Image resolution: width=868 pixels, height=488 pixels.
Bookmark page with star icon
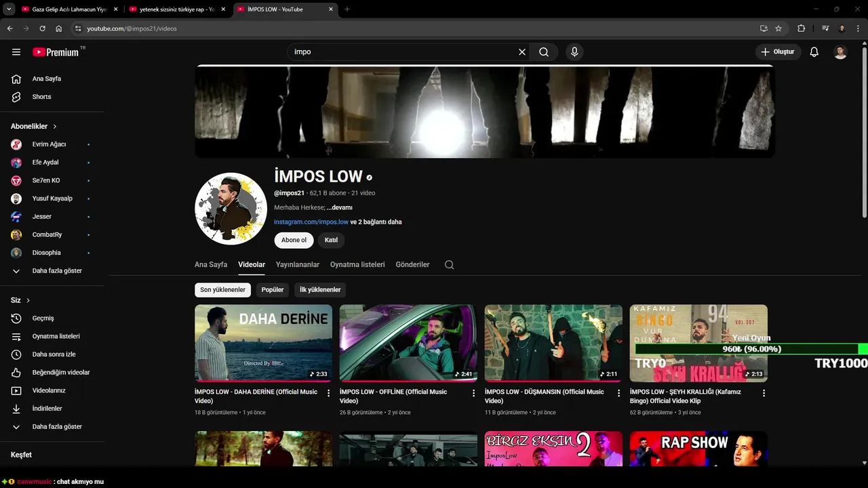tap(778, 28)
